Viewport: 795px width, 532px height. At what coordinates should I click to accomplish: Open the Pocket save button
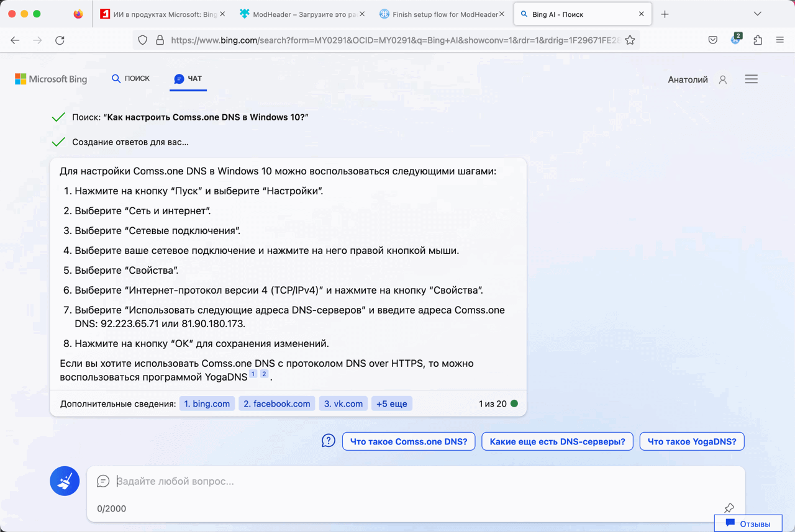(x=713, y=40)
